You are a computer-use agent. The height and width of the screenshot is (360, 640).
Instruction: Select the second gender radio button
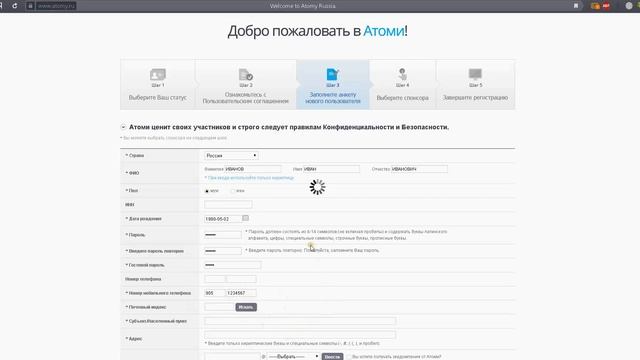click(x=233, y=191)
